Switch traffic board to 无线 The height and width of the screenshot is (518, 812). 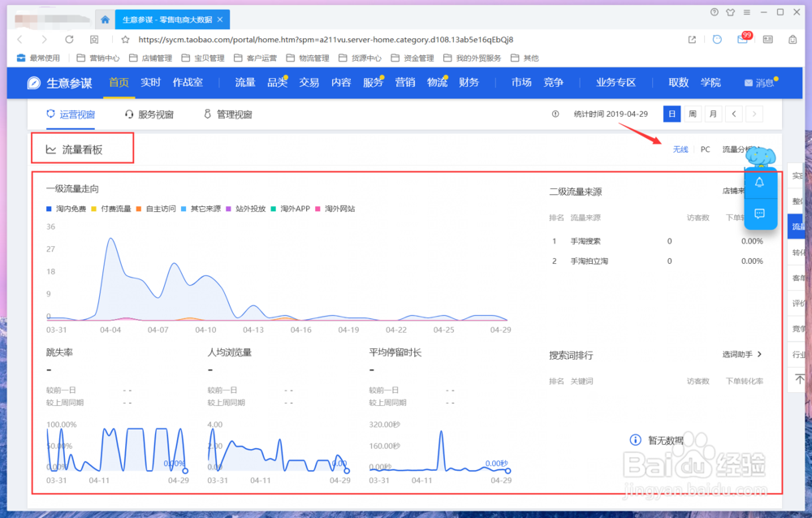tap(680, 149)
